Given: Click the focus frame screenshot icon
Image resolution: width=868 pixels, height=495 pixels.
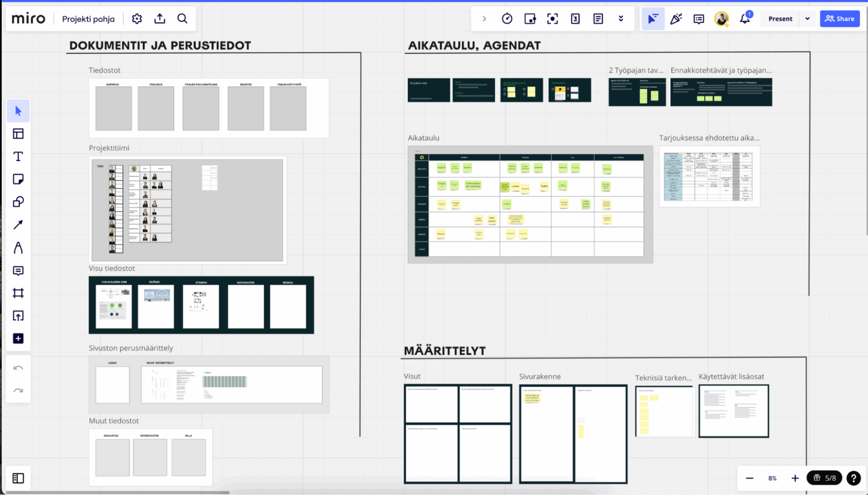Looking at the screenshot, I should point(552,19).
